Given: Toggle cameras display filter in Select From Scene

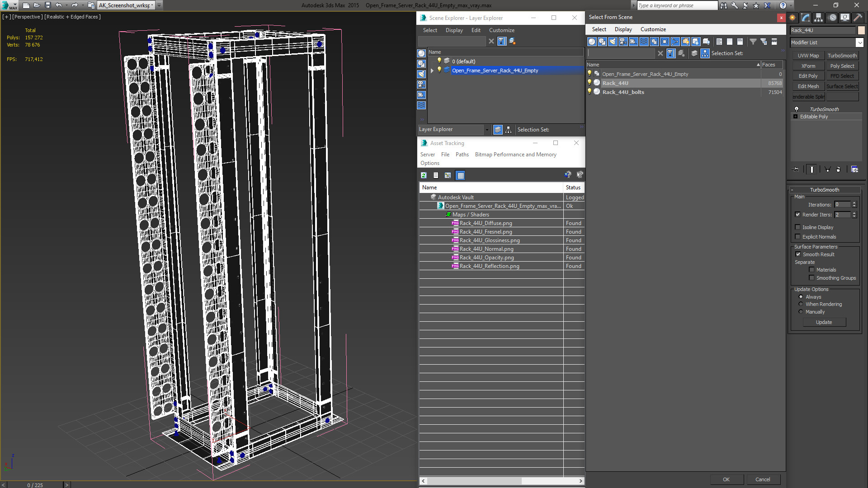Looking at the screenshot, I should point(623,42).
